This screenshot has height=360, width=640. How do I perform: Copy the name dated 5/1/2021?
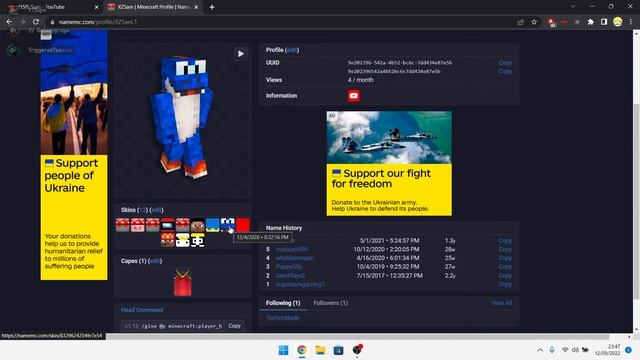click(505, 241)
